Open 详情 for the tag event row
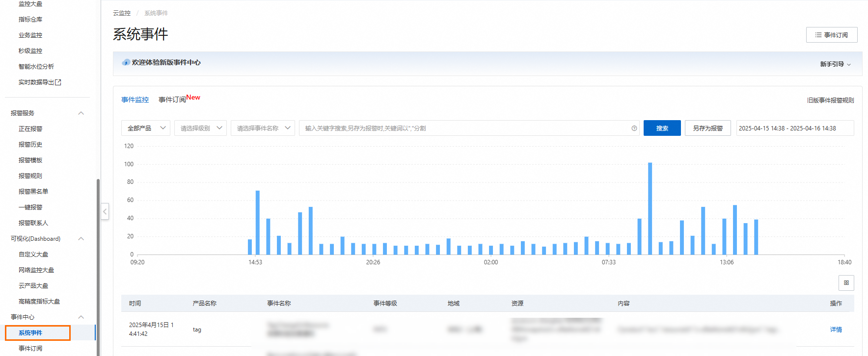 836,330
